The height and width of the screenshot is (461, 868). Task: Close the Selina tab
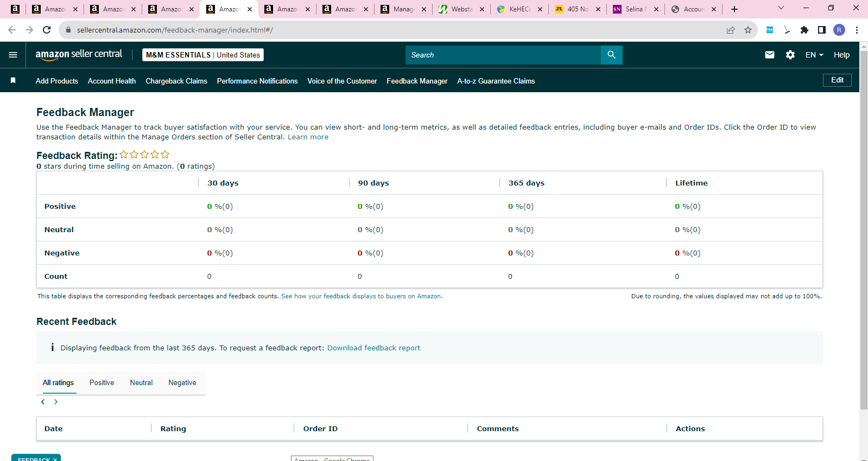(x=656, y=9)
